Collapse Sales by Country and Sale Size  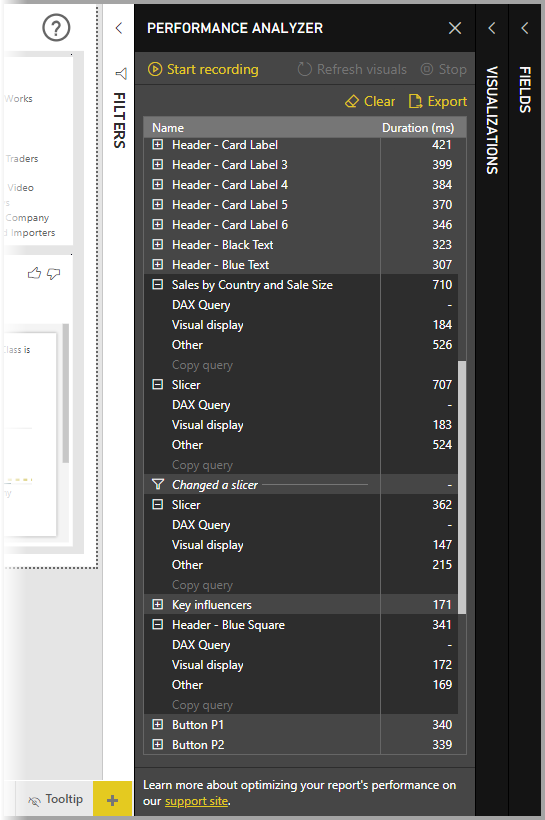tap(157, 284)
